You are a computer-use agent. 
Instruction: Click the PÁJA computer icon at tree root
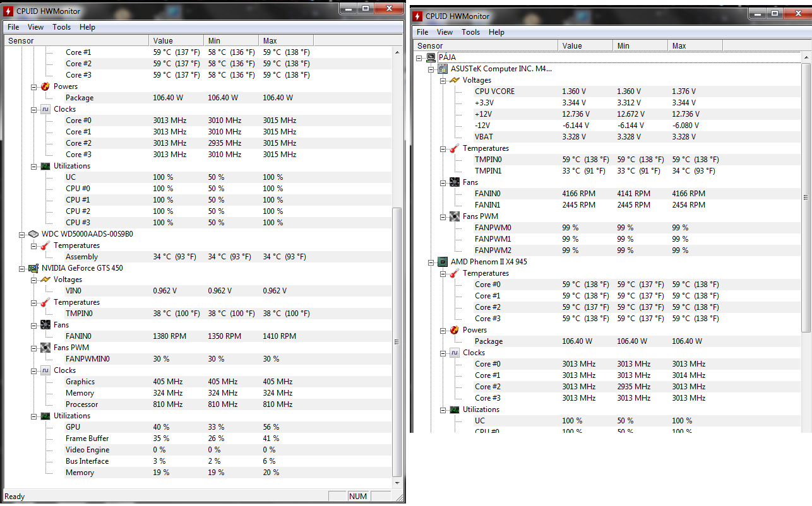click(431, 57)
